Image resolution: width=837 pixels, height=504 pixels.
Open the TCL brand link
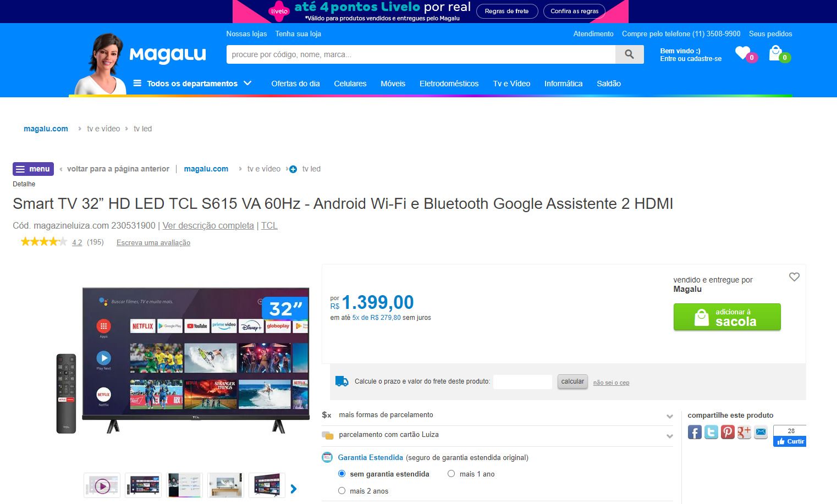pyautogui.click(x=269, y=225)
